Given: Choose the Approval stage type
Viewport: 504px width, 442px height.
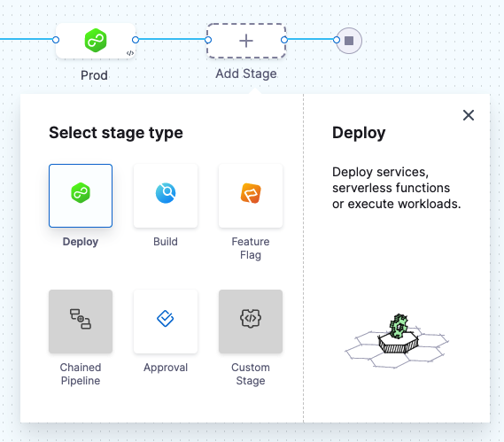Looking at the screenshot, I should click(166, 322).
